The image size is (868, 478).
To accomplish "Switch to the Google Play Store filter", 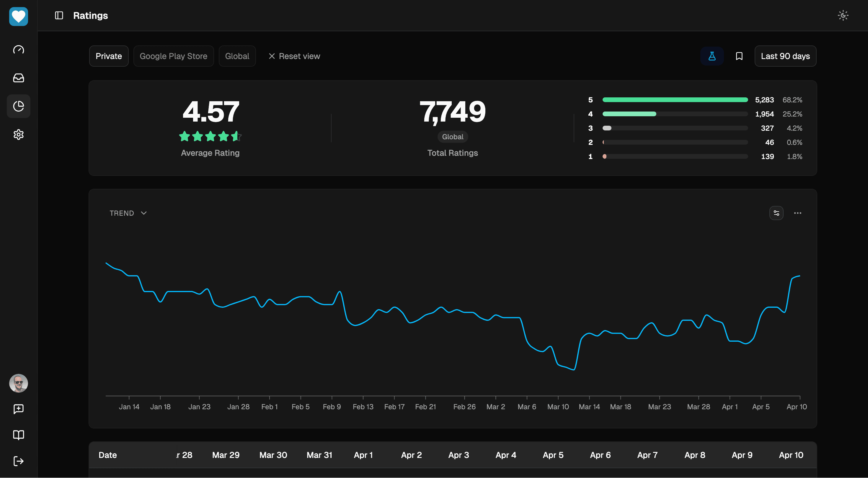I will coord(174,56).
